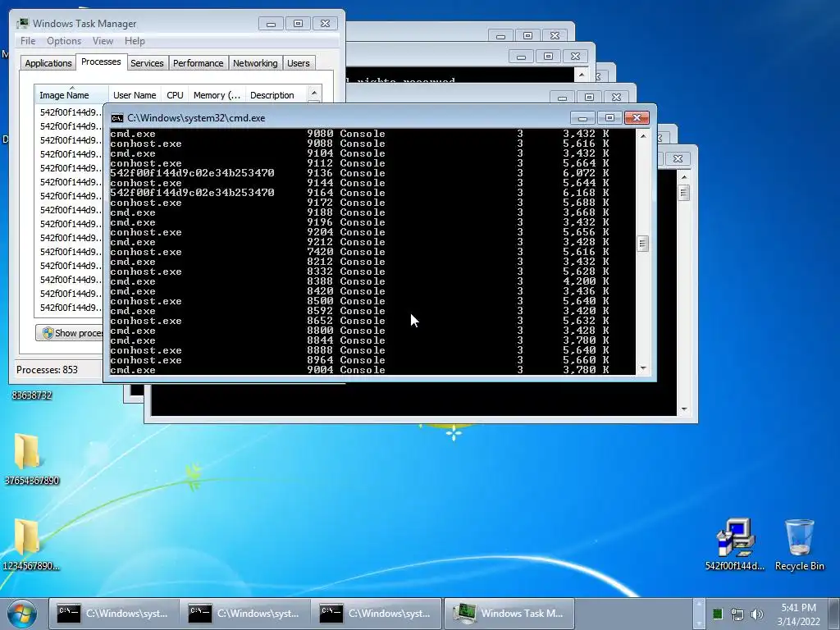Select the 1234567890... folder on desktop
840x630 pixels.
[31, 545]
